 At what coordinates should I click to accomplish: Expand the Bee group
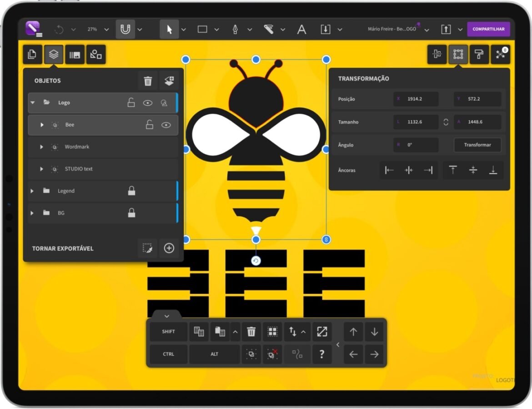42,125
